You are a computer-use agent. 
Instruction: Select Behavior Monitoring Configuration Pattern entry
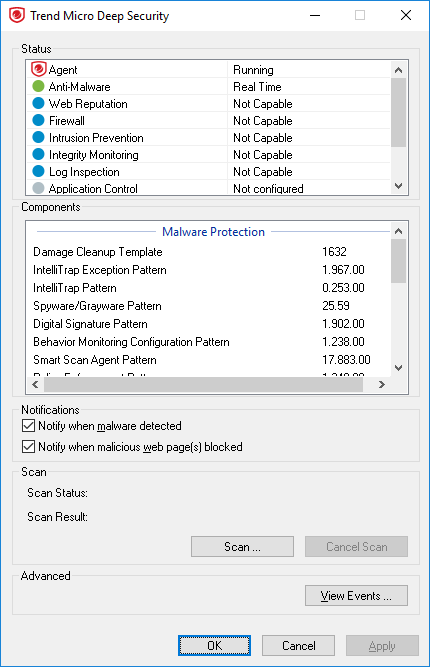(x=131, y=342)
